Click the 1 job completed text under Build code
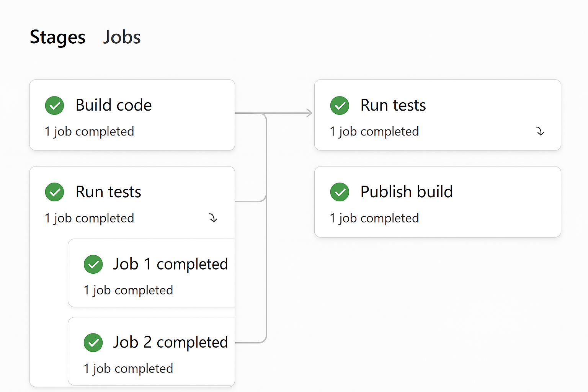The width and height of the screenshot is (588, 392). [90, 131]
